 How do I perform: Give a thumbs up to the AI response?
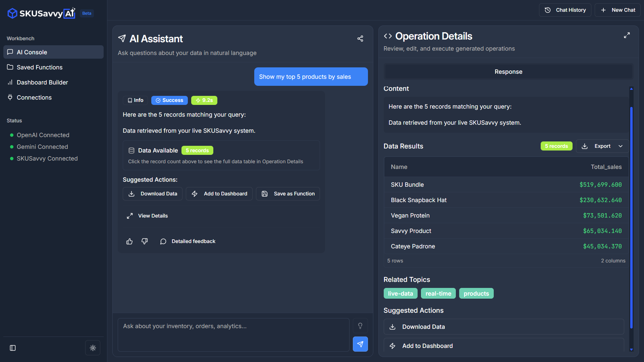tap(129, 241)
